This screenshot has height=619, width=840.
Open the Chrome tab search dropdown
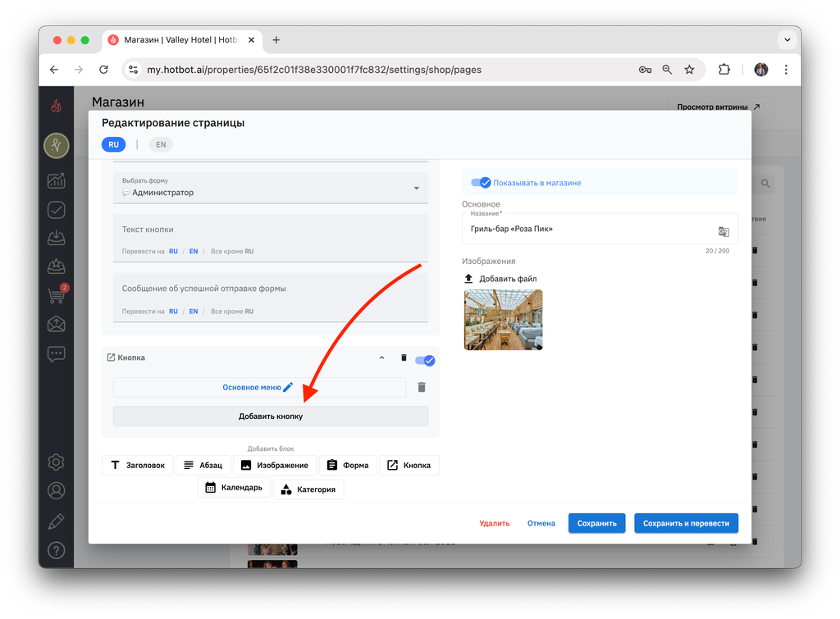click(x=787, y=39)
